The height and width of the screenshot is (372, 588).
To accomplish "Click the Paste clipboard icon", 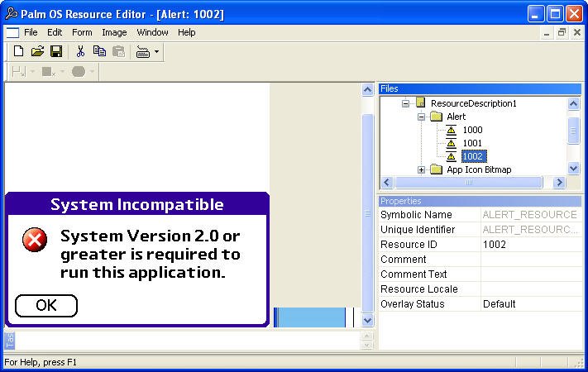I will click(118, 51).
